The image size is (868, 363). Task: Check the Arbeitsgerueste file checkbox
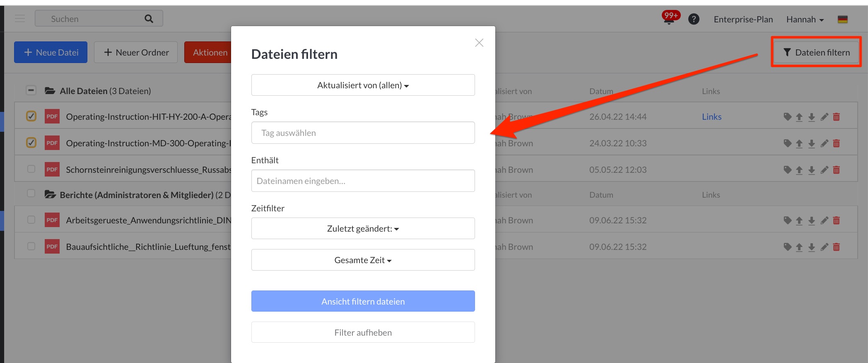click(31, 220)
